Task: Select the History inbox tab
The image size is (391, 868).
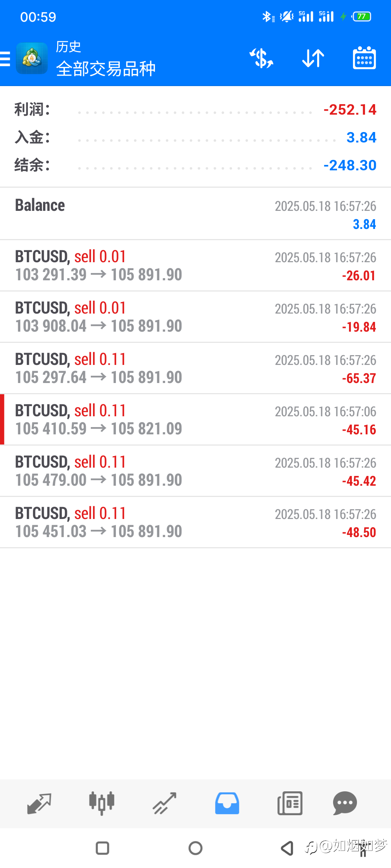Action: tap(227, 803)
